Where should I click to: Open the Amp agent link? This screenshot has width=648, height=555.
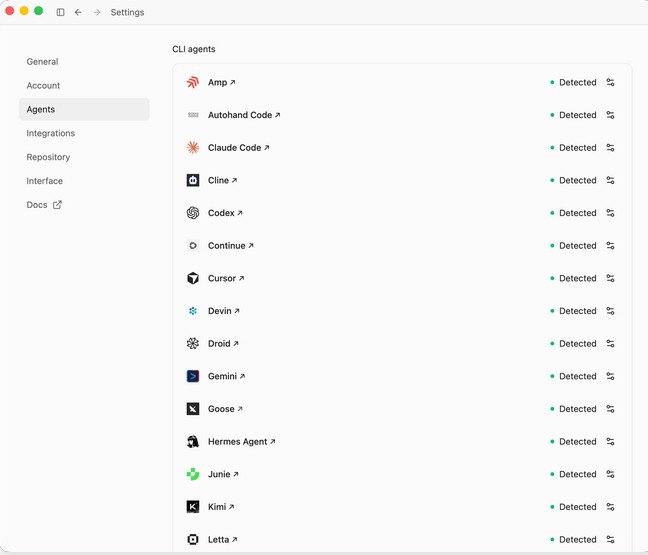pyautogui.click(x=222, y=82)
